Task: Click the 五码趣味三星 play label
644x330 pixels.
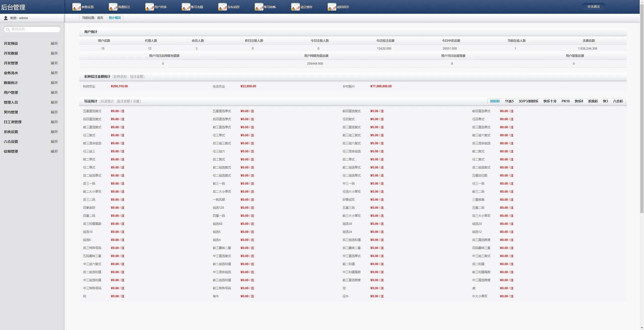Action: tap(92, 256)
